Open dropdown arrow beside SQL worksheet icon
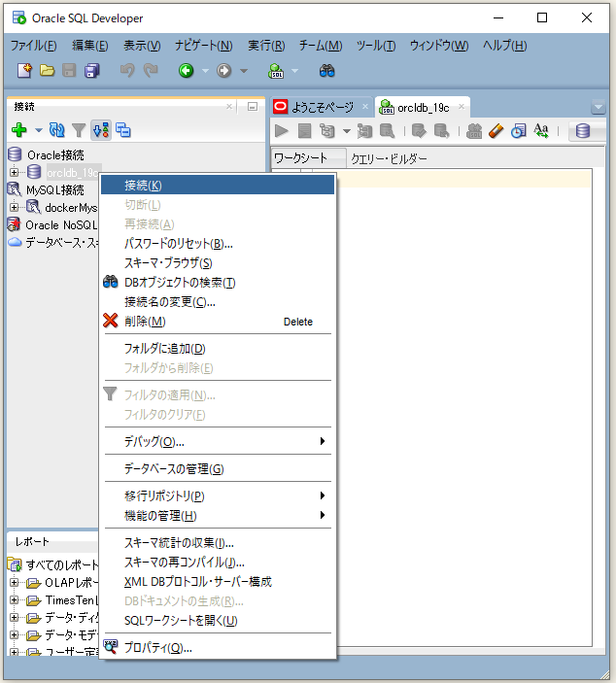The width and height of the screenshot is (616, 683). pos(294,71)
